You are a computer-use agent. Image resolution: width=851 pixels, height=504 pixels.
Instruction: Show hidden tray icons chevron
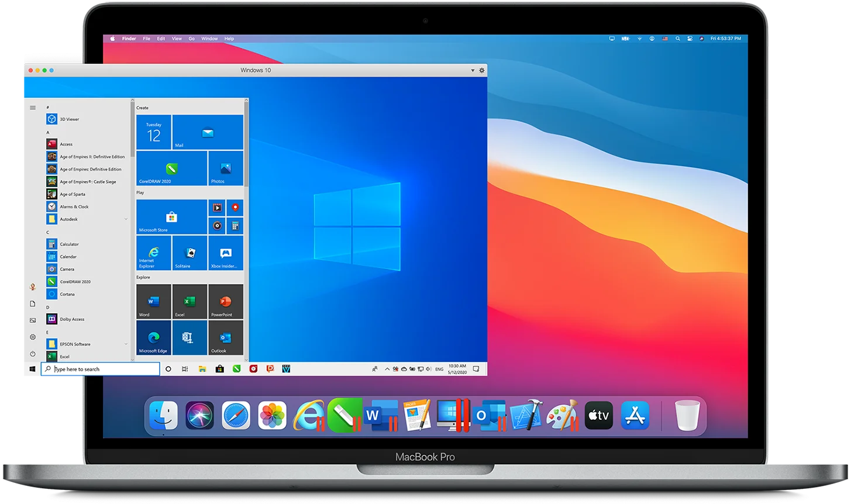point(387,369)
